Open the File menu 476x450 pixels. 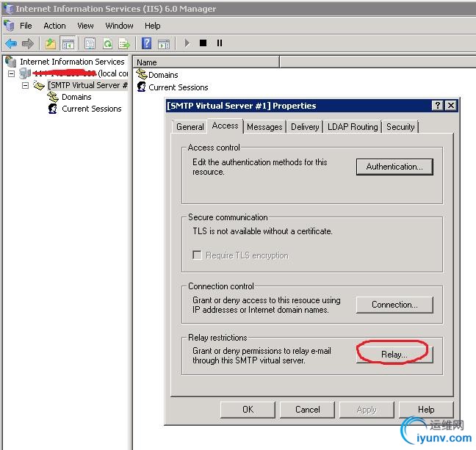tap(26, 26)
